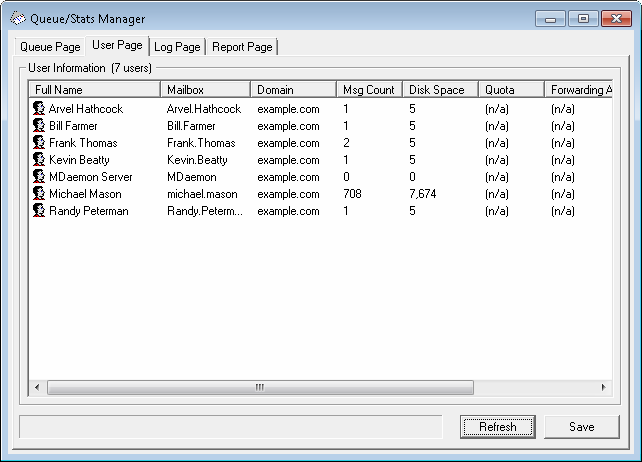Screen dimensions: 642x462
Task: Select Frank Thomas's user icon
Action: (x=38, y=143)
